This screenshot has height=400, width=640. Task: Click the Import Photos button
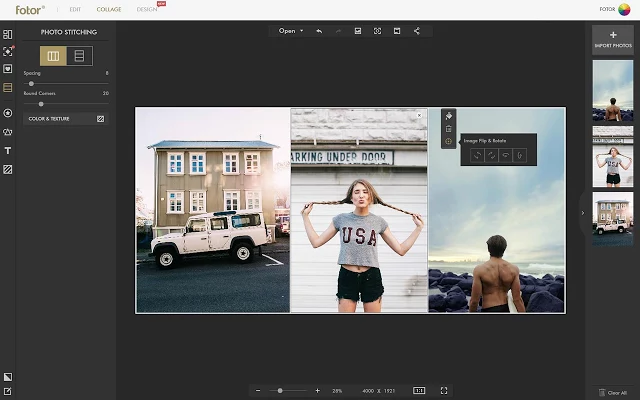coord(613,40)
